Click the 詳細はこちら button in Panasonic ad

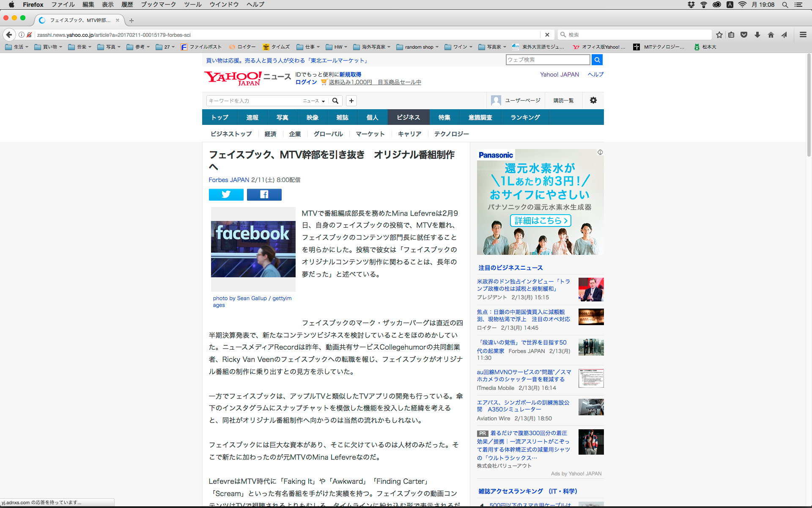(540, 221)
